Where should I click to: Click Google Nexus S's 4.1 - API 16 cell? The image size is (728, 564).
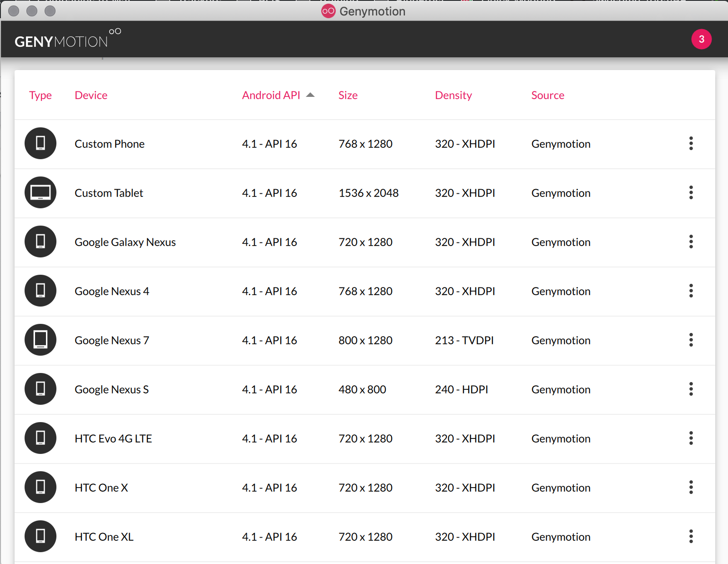tap(269, 389)
